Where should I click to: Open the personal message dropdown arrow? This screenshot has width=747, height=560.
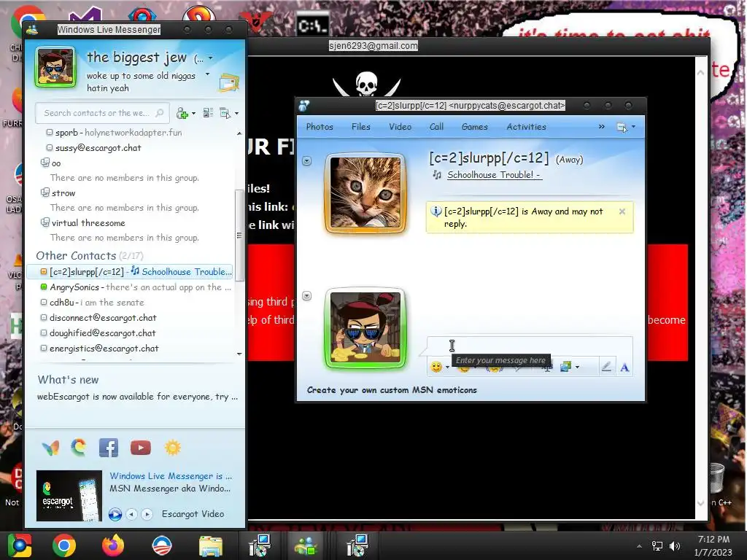coord(207,74)
